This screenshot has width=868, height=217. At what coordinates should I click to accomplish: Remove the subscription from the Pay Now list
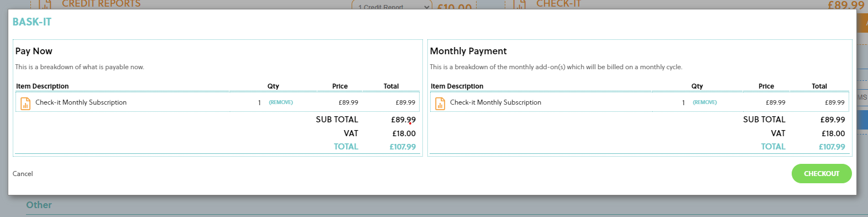tap(281, 102)
